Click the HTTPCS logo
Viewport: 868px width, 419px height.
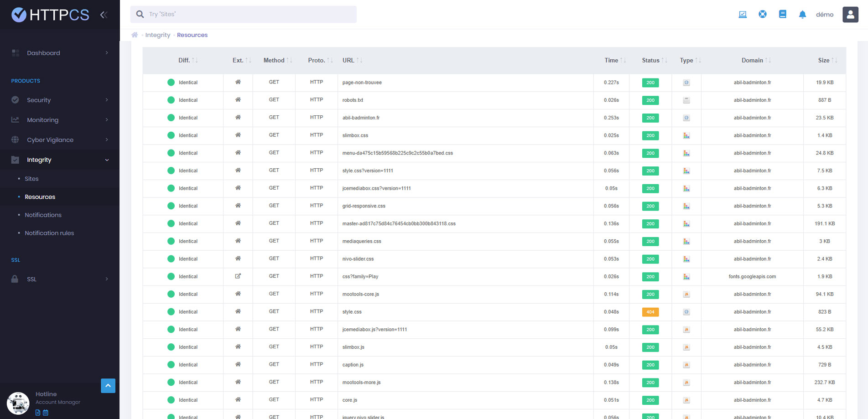(50, 15)
